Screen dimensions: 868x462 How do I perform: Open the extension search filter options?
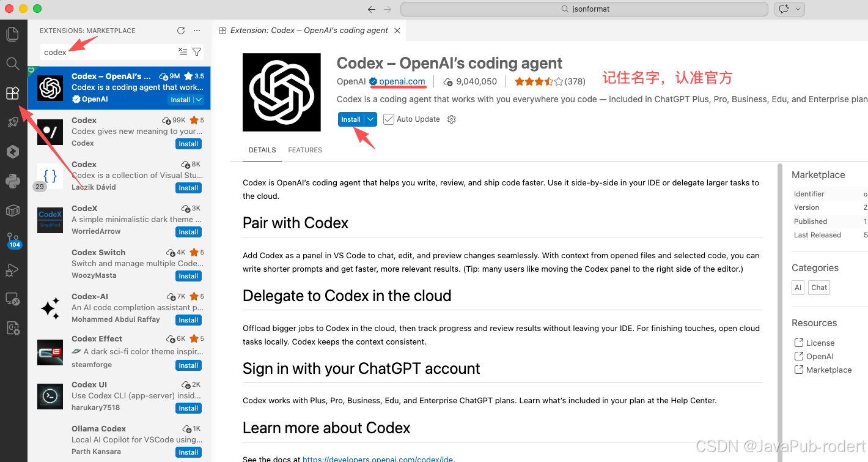(x=197, y=52)
